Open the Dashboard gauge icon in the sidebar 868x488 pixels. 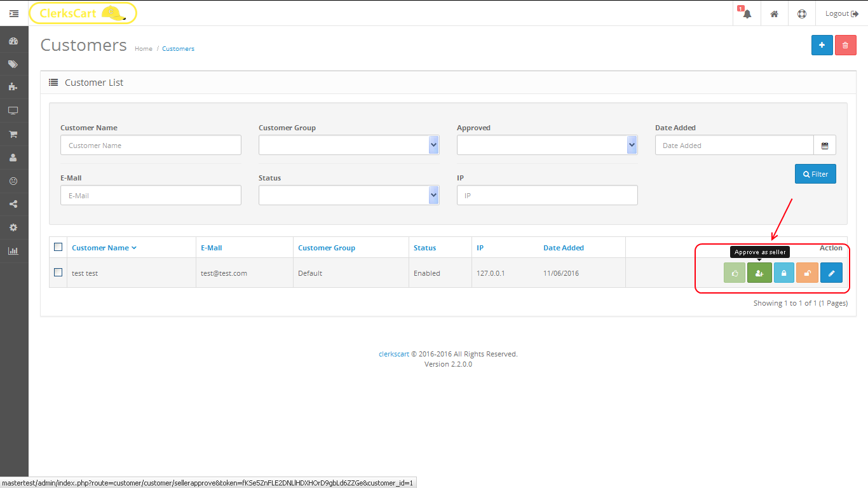coord(13,41)
